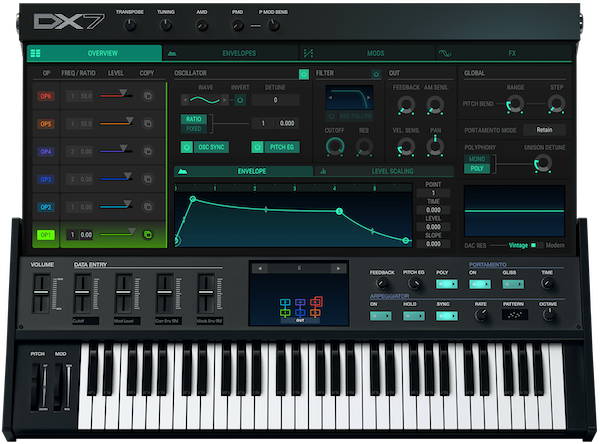Click the Pan knob
This screenshot has width=600, height=444.
point(435,147)
